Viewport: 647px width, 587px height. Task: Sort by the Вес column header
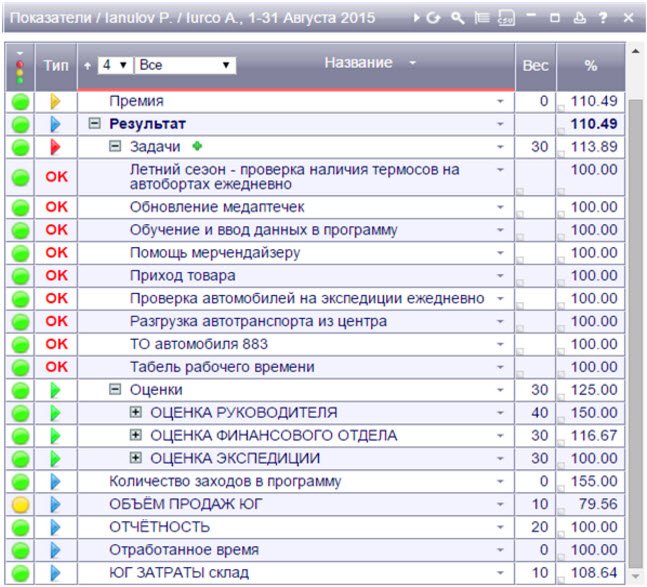point(535,66)
